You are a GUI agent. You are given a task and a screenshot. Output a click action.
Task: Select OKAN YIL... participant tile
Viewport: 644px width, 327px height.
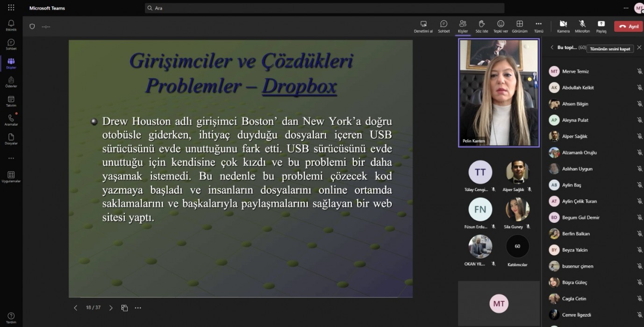pos(480,251)
